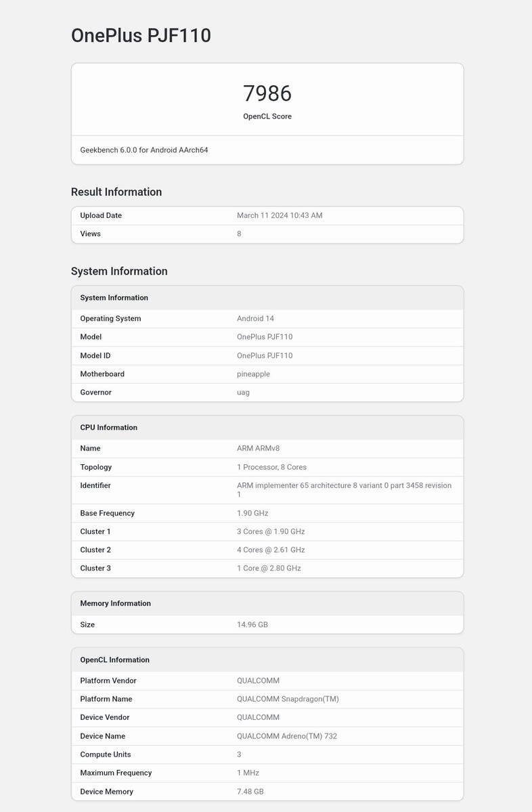Select the Upload Date row
The width and height of the screenshot is (532, 812).
pos(267,216)
